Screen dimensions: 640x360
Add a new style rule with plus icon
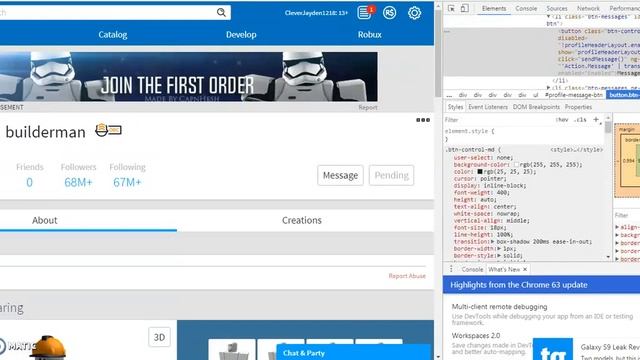pyautogui.click(x=596, y=120)
